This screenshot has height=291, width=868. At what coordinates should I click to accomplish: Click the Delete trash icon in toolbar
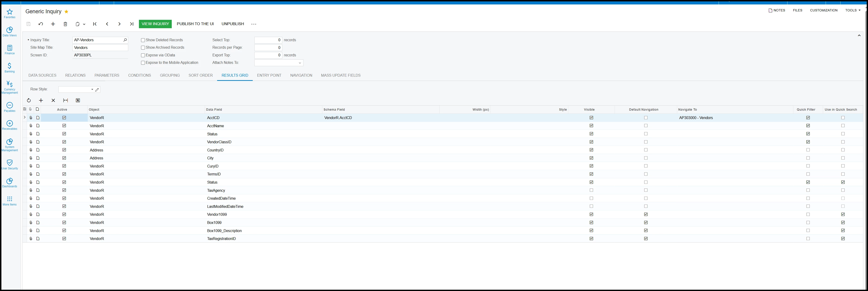(x=65, y=24)
